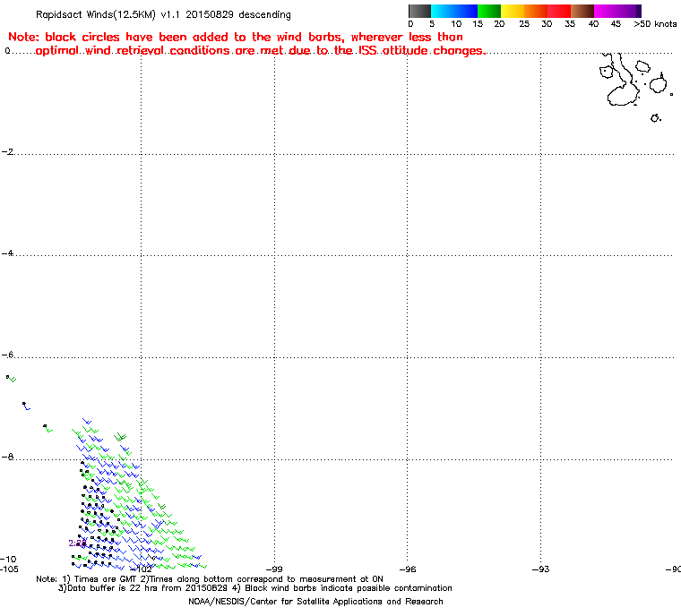This screenshot has height=616, width=681.
Task: Click the red 'Note: black circles' warning line
Action: pyautogui.click(x=236, y=37)
